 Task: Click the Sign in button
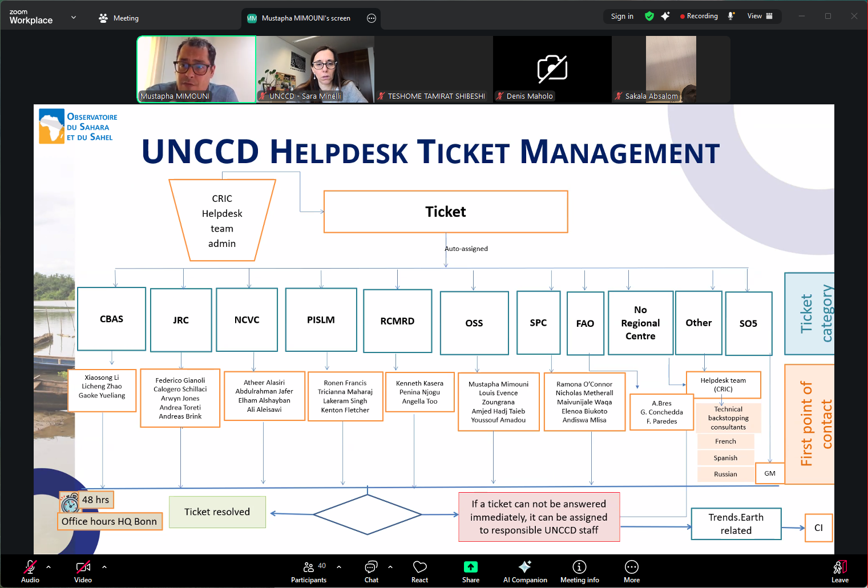(621, 16)
